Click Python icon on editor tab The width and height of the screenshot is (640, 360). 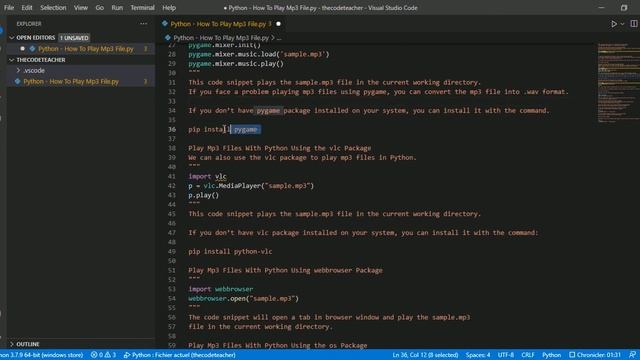(x=165, y=24)
